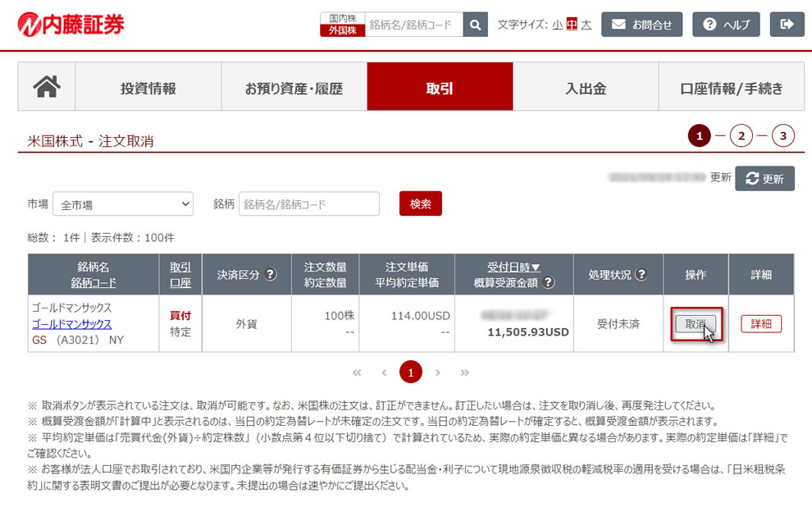Click the 11,505.93USD amount
This screenshot has width=812, height=521.
coord(527,332)
